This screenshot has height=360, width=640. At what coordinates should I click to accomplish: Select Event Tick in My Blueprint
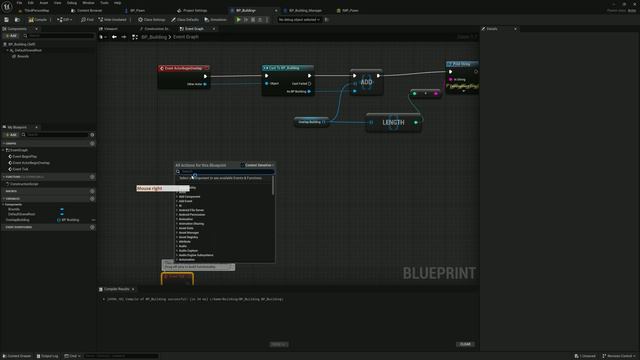20,169
